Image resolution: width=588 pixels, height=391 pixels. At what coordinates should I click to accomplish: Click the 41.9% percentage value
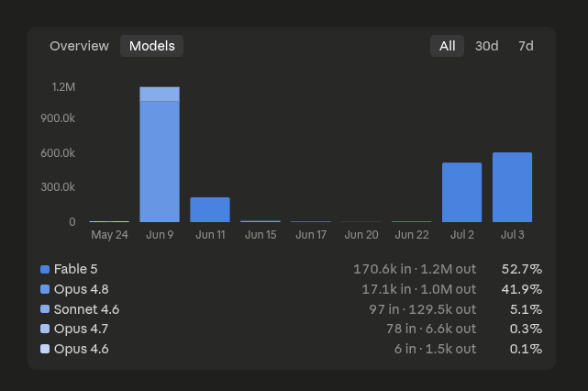522,289
